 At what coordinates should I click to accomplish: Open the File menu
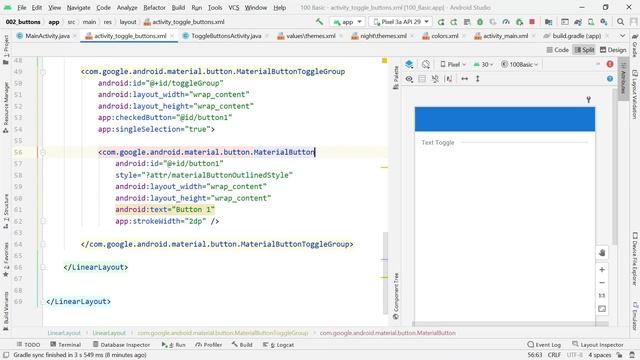tap(22, 7)
